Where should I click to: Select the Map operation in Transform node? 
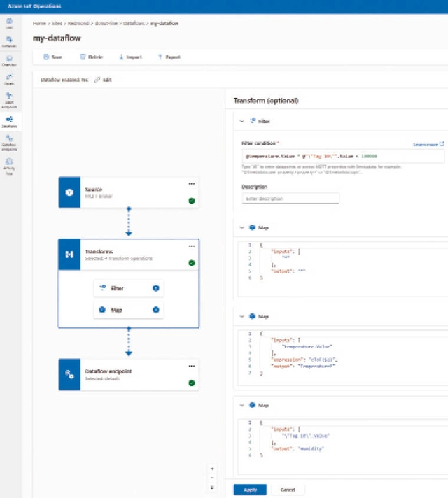(129, 310)
